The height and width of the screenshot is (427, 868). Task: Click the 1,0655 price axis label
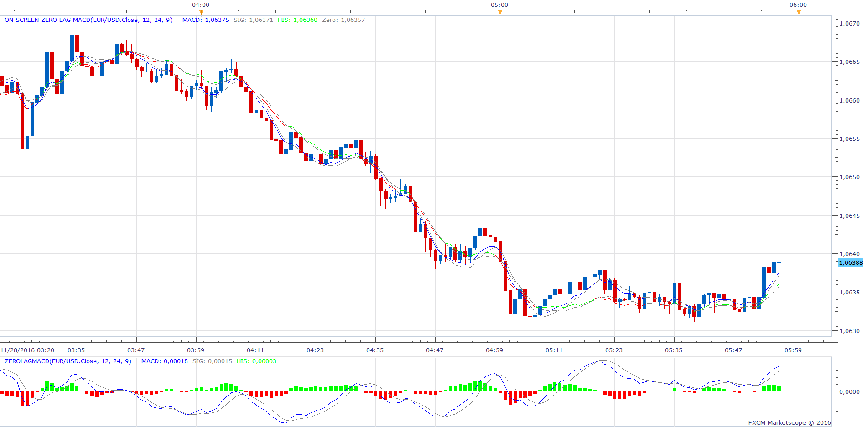pyautogui.click(x=850, y=139)
